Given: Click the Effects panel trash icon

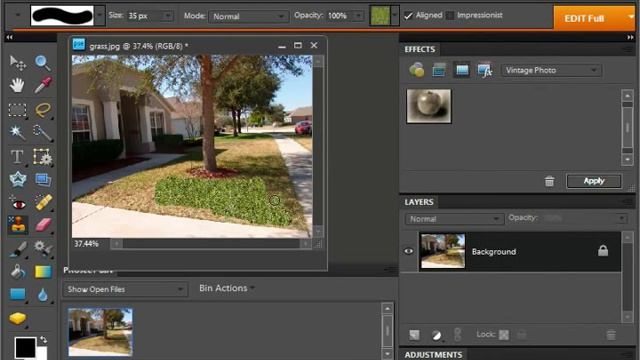Looking at the screenshot, I should point(549,181).
